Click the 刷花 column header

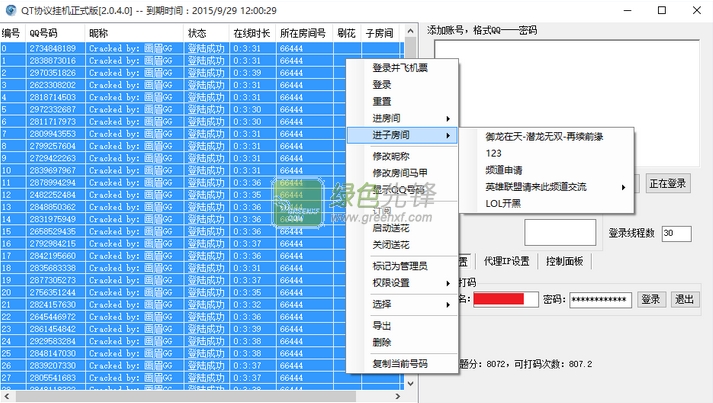pyautogui.click(x=347, y=33)
